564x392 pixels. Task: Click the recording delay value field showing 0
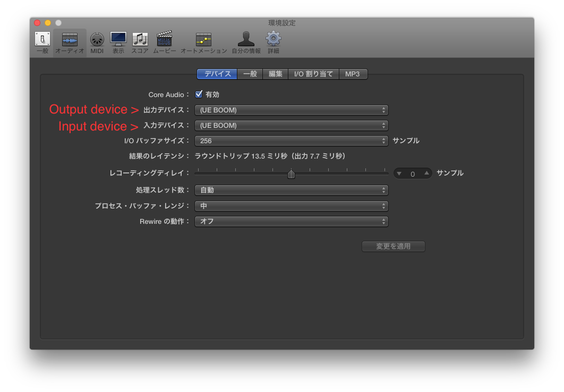[x=413, y=174]
